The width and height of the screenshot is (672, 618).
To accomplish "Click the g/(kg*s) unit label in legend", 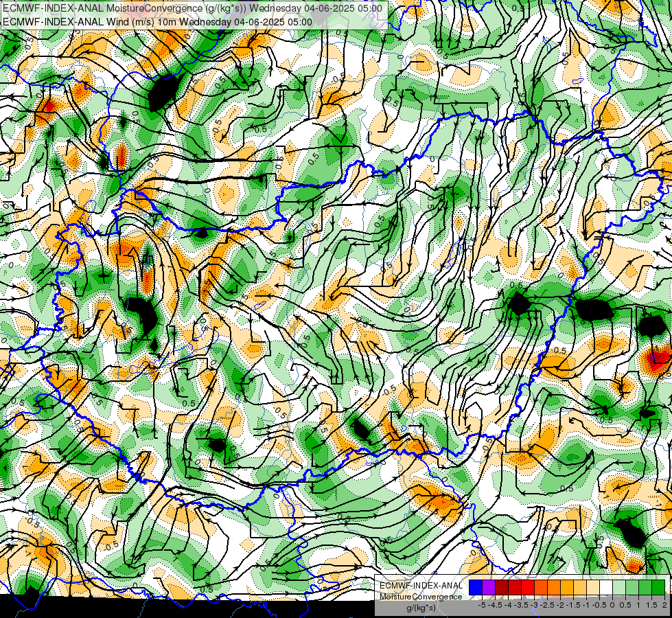I will (421, 608).
